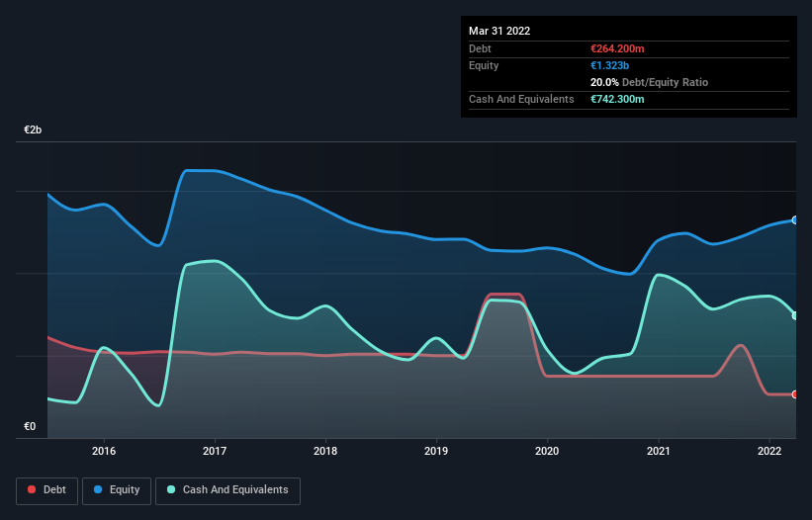Click the 2017 x-axis label
812x520 pixels.
point(215,451)
